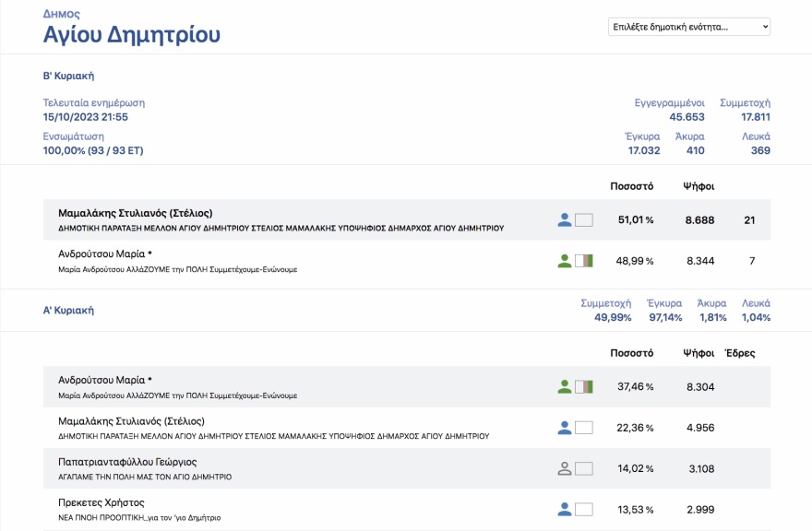Click the Δημος breadcrumb label
Viewport: 812px width, 531px height.
tap(61, 14)
